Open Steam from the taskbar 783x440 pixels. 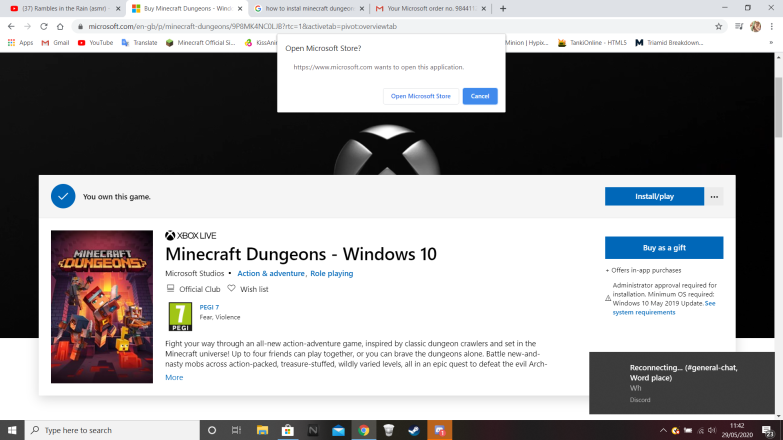[x=414, y=430]
